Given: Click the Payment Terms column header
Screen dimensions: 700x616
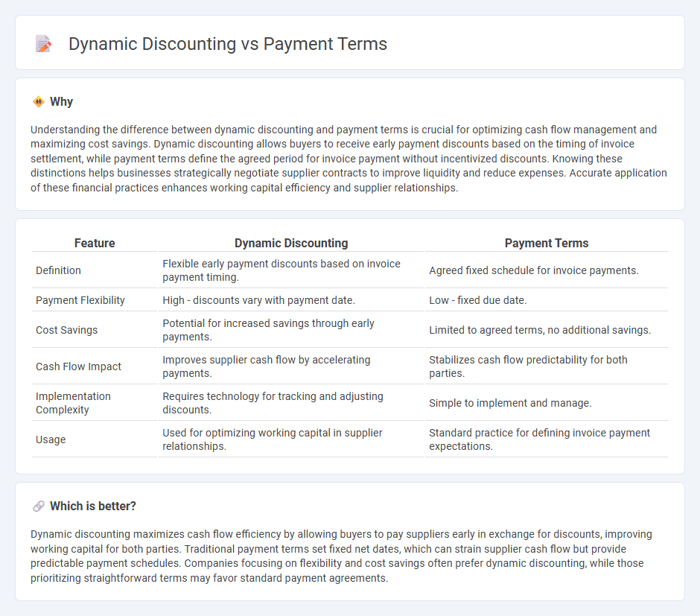Looking at the screenshot, I should (547, 243).
